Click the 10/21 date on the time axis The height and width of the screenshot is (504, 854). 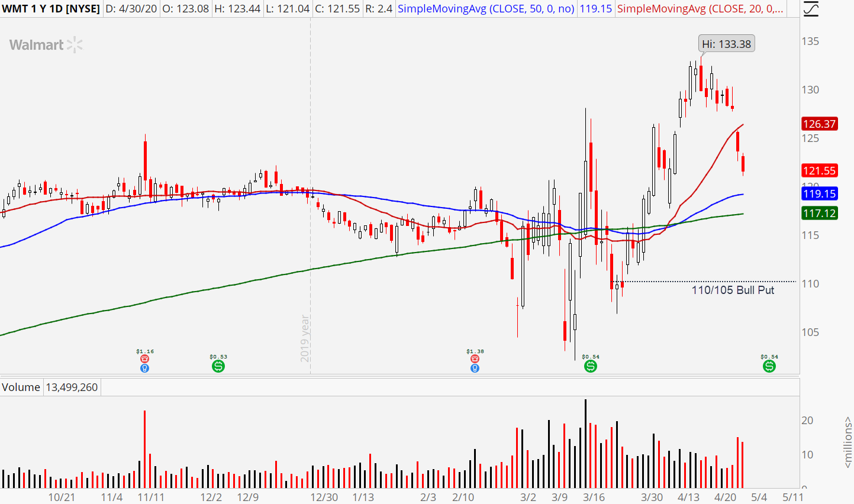pos(62,497)
